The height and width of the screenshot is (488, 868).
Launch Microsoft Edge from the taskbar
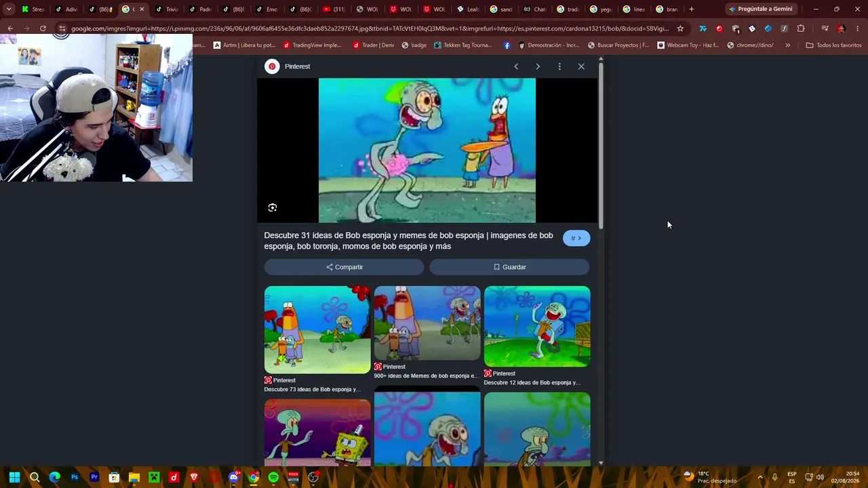point(54,477)
